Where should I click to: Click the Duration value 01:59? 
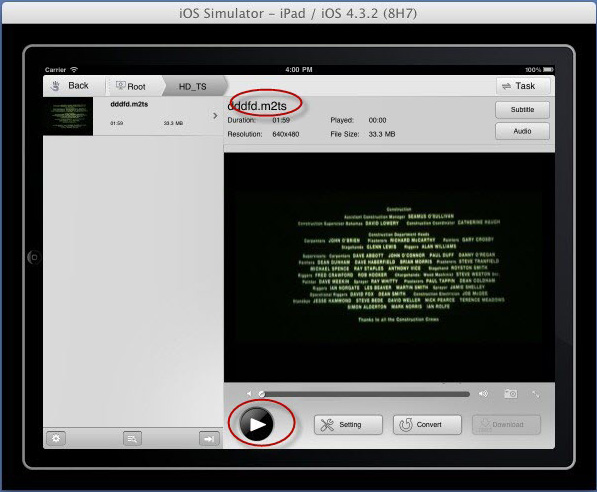coord(281,120)
